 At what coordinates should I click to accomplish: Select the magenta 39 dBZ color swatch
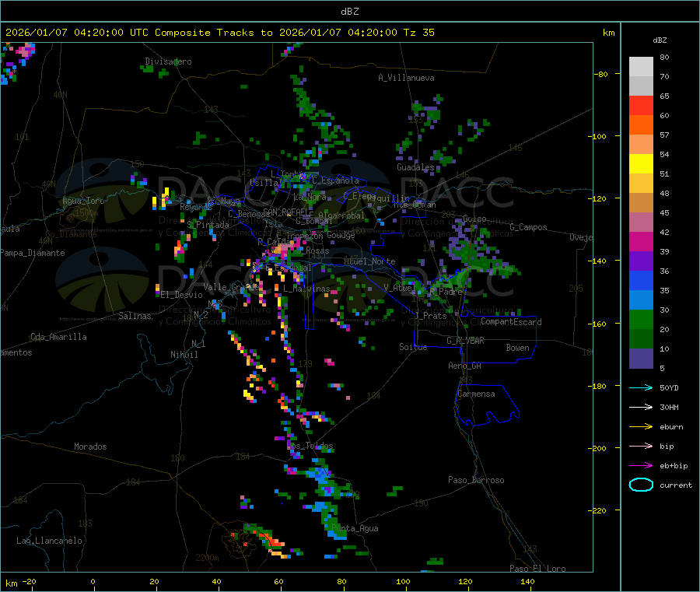pyautogui.click(x=641, y=241)
